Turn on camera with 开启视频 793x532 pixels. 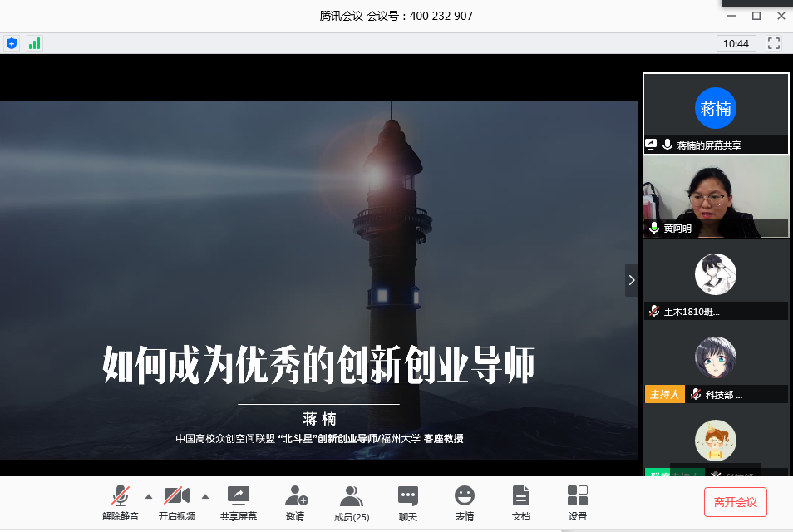(176, 502)
